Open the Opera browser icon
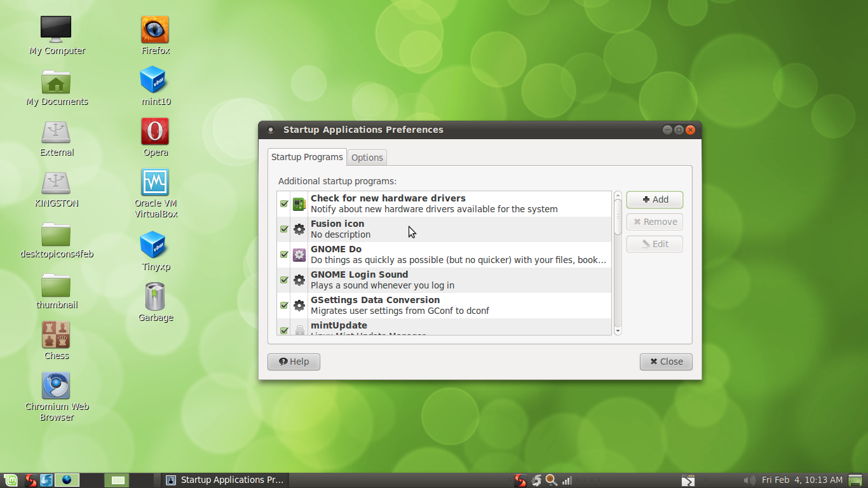 click(154, 130)
